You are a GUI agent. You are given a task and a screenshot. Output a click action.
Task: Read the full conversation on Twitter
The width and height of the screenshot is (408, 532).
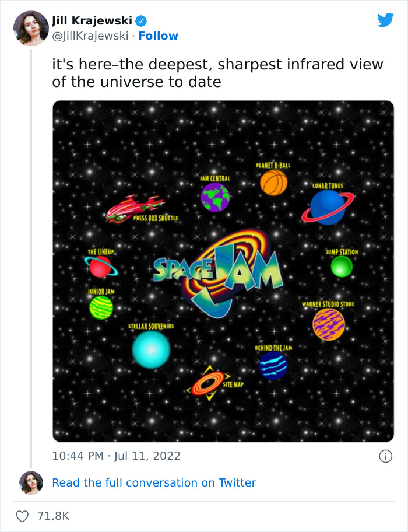pyautogui.click(x=154, y=482)
